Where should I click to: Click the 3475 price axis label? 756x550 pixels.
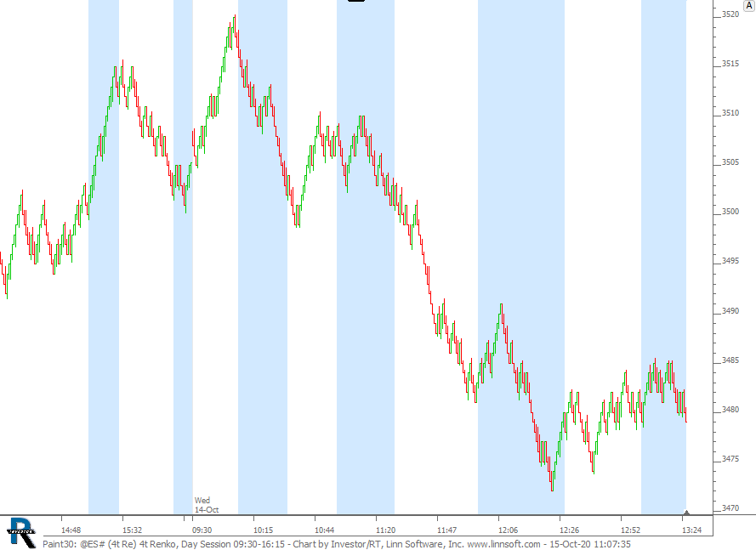click(x=730, y=459)
